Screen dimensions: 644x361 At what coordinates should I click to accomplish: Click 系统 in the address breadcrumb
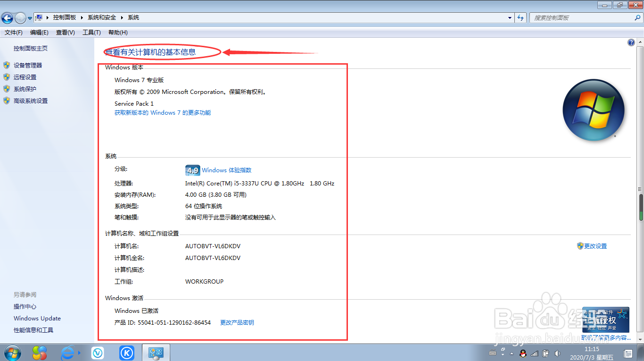click(x=133, y=17)
